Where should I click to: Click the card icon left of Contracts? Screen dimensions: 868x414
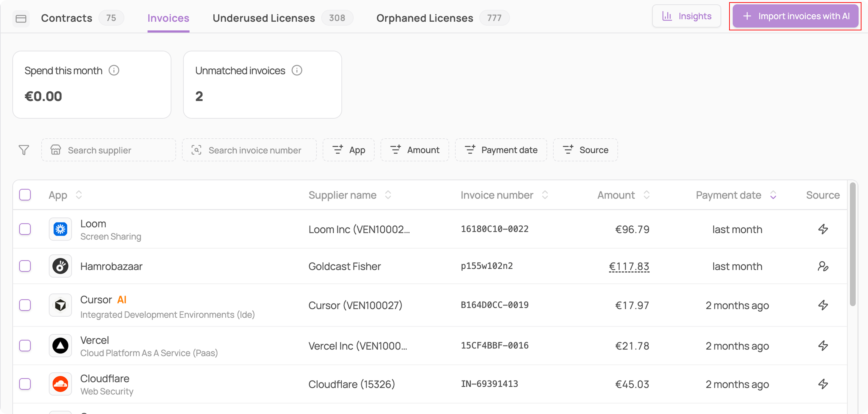click(21, 18)
